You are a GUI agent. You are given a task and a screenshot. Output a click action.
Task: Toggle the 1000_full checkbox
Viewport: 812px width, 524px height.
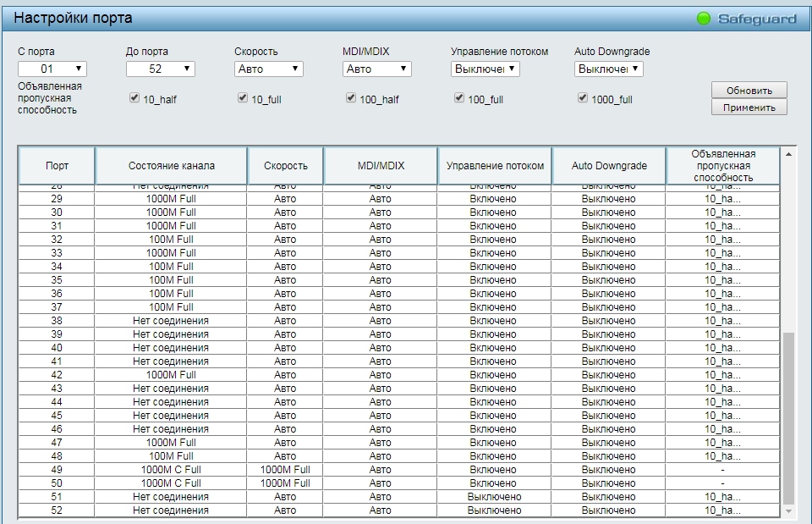pos(583,98)
